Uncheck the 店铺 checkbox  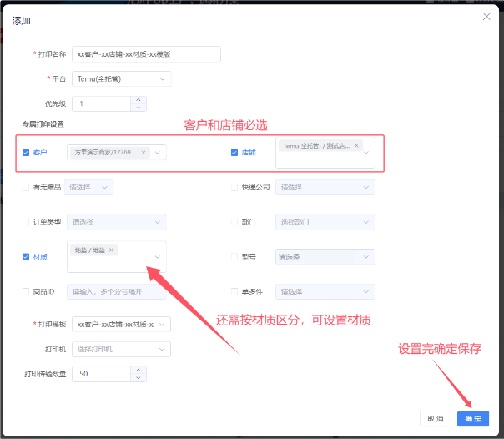(x=234, y=153)
